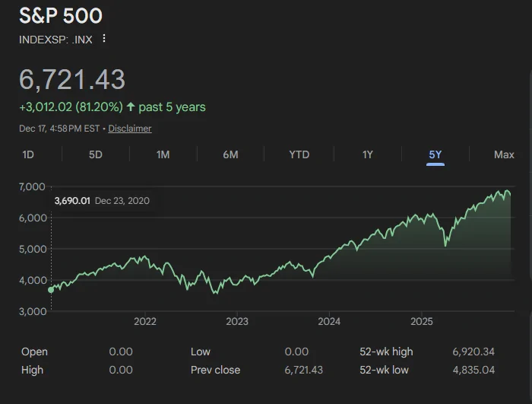Select the 1D time range tab
Image resolution: width=532 pixels, height=404 pixels.
click(28, 154)
